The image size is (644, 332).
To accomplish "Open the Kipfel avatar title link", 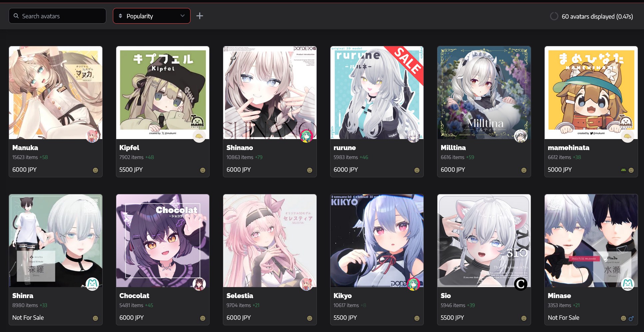I will coord(129,148).
